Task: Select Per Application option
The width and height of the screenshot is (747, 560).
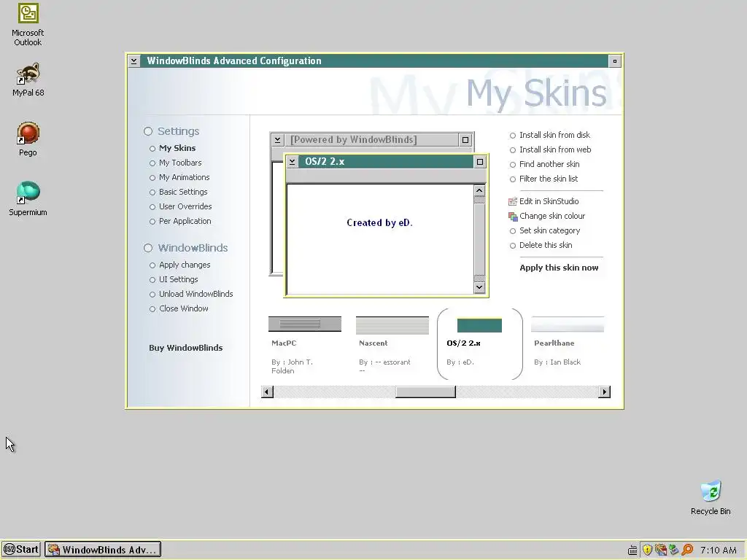Action: (x=180, y=222)
